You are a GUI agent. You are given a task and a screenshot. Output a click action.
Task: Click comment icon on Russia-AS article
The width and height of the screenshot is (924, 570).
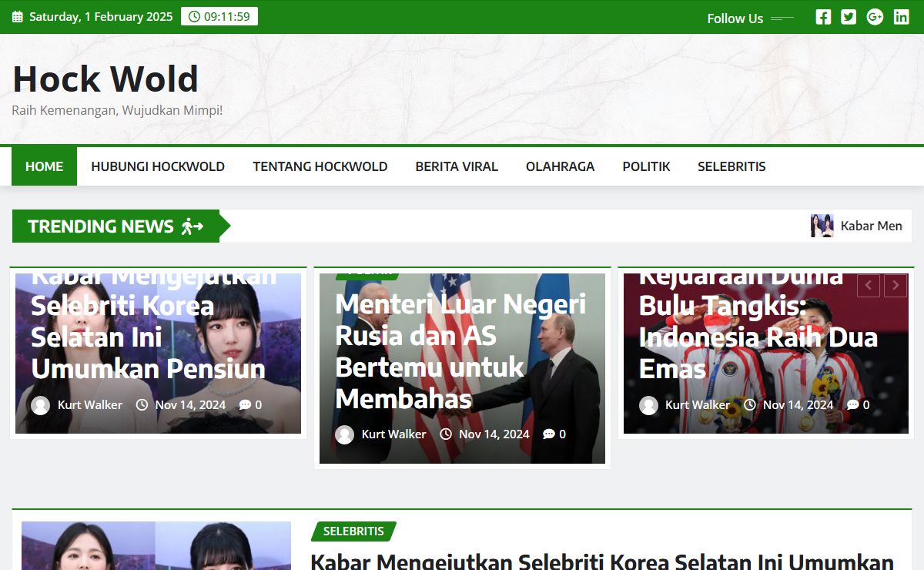click(x=549, y=434)
